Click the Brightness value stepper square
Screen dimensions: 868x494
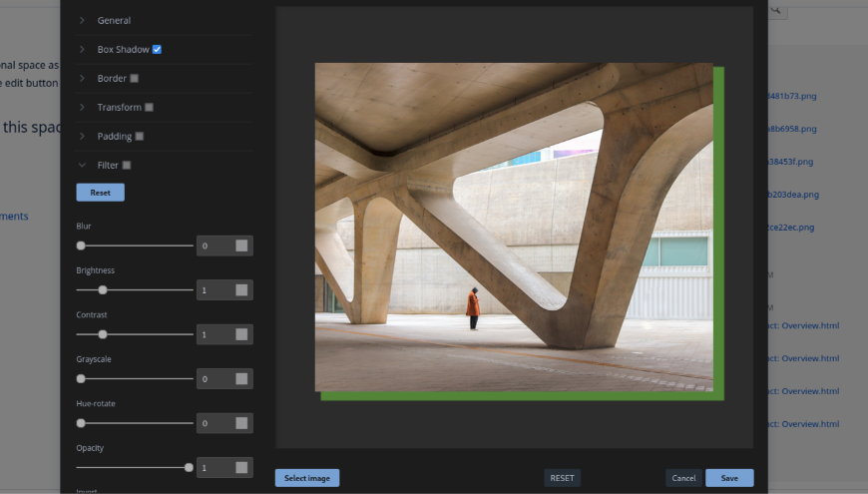[x=241, y=290]
